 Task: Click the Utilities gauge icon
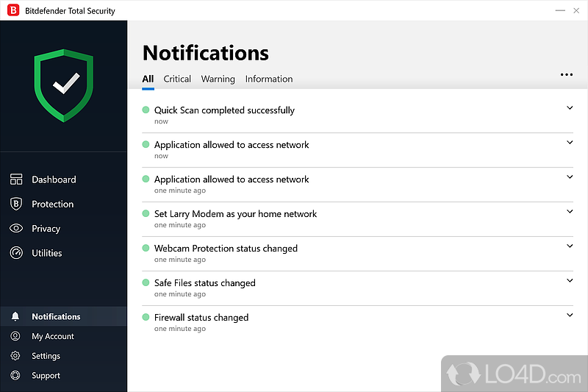tap(16, 253)
